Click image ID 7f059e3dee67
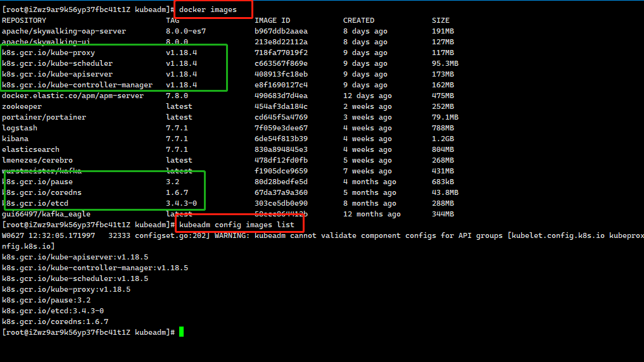 (281, 128)
